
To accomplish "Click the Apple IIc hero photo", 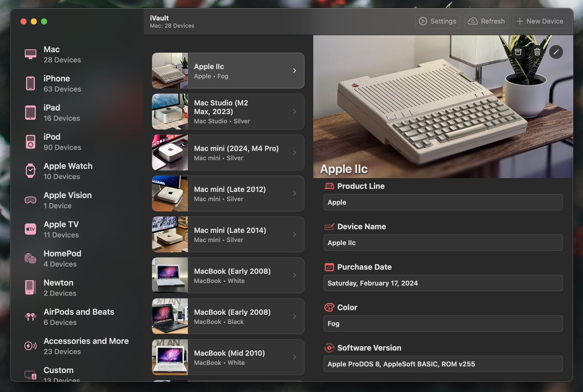I will 443,106.
